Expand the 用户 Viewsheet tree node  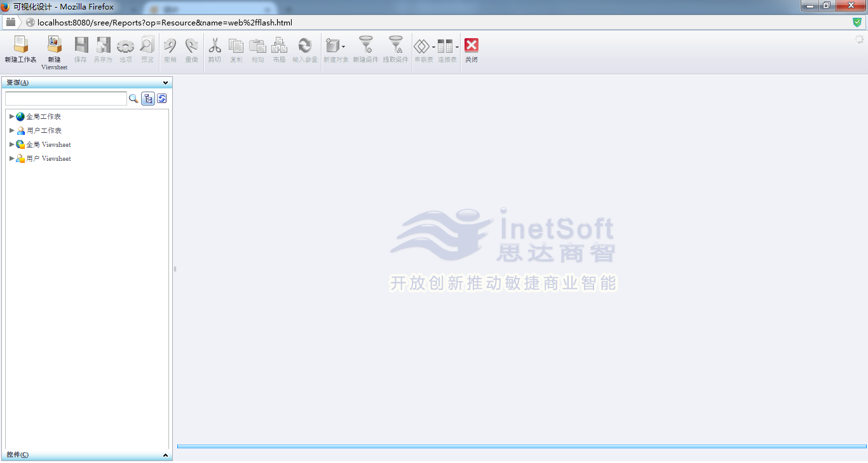tap(11, 158)
